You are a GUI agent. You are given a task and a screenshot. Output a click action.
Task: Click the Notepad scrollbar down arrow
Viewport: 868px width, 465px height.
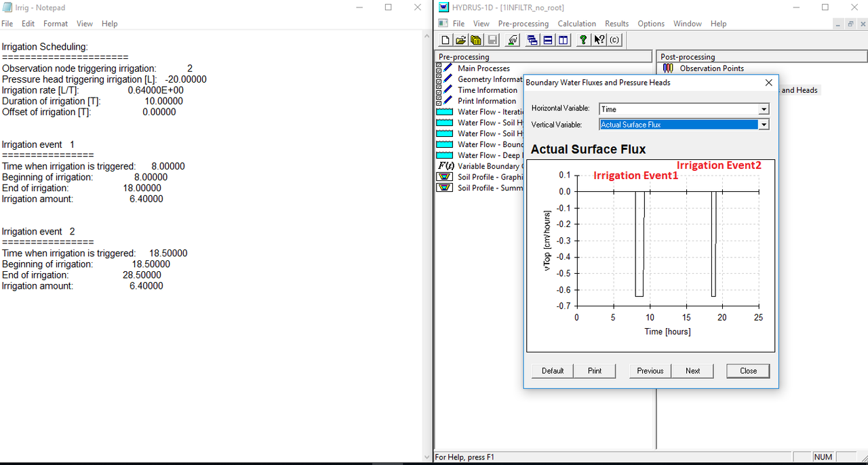(425, 457)
